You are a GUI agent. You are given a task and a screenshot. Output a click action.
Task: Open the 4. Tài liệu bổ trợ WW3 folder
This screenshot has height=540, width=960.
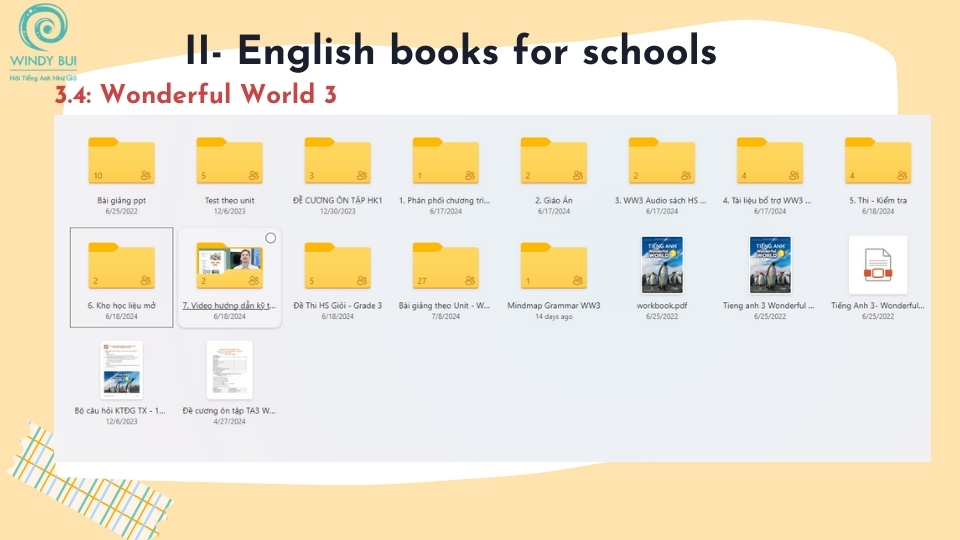coord(769,163)
